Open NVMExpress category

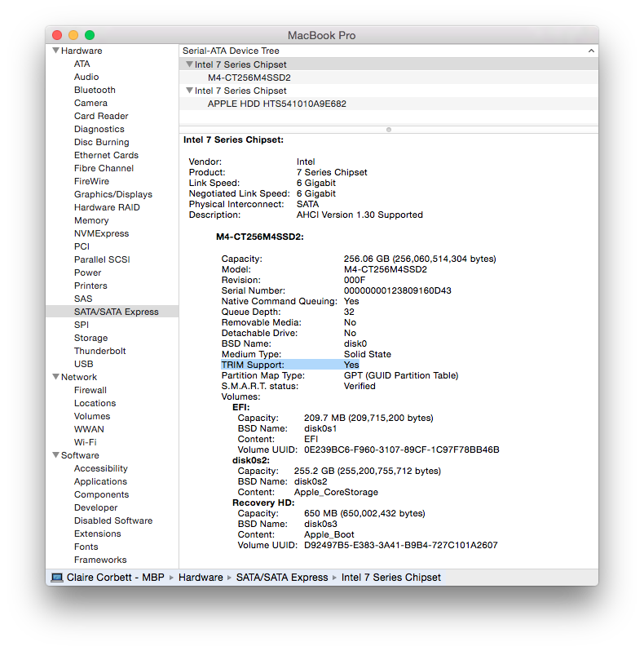click(101, 233)
